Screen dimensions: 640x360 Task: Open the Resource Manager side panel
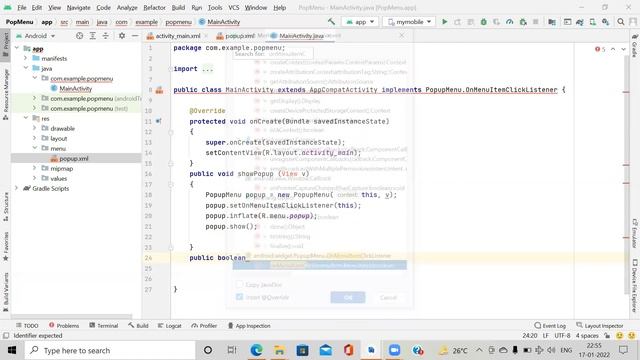pos(6,94)
